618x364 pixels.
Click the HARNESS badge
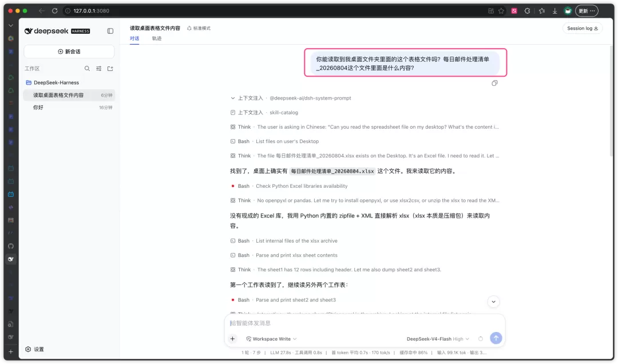pos(81,31)
